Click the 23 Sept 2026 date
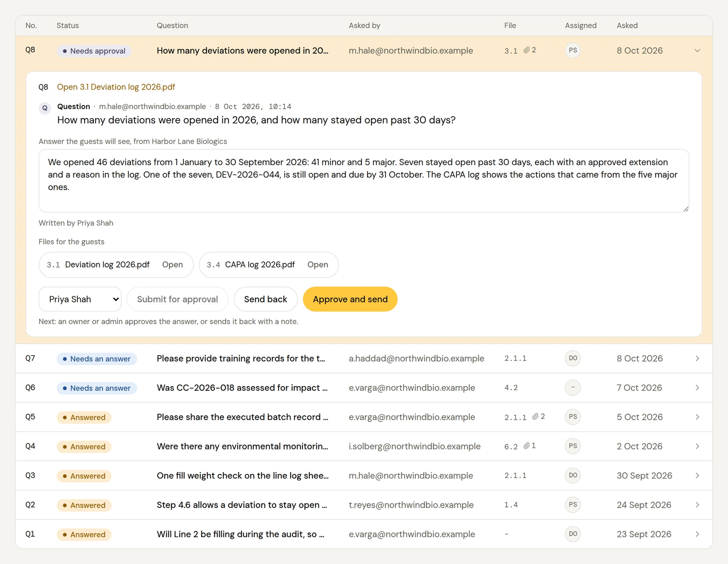Viewport: 728px width, 564px height. pos(644,534)
